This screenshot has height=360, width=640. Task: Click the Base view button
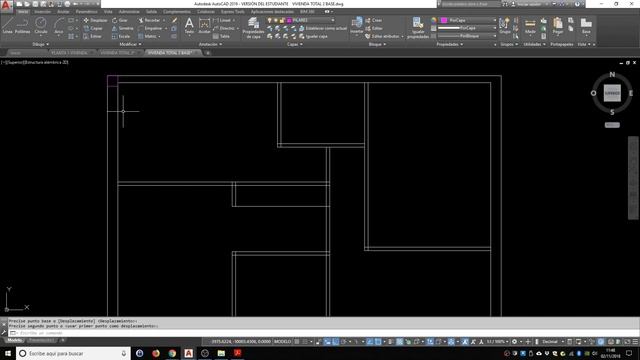[x=586, y=26]
